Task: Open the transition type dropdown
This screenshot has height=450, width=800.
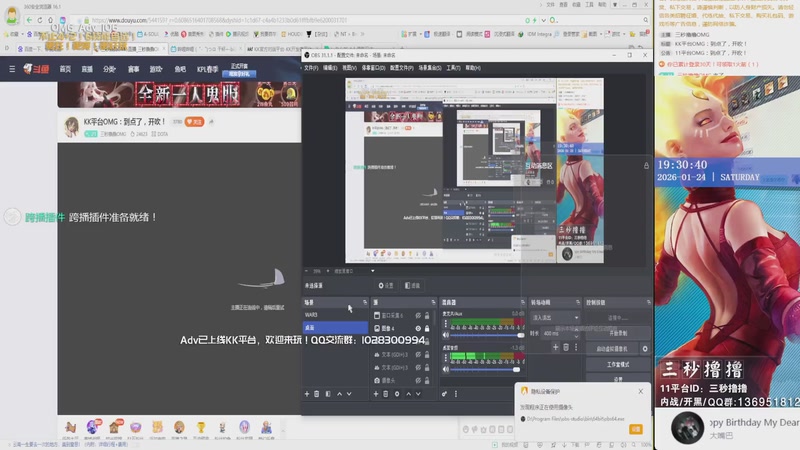Action: [x=555, y=317]
